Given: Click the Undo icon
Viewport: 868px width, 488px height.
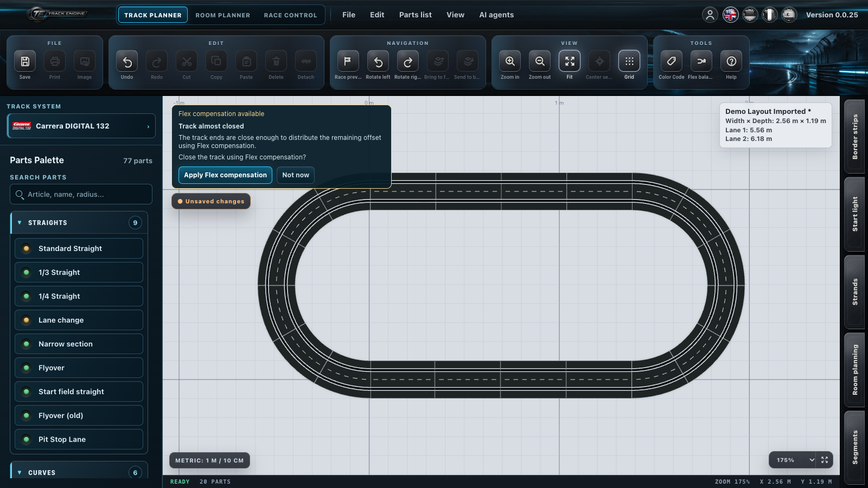Looking at the screenshot, I should [127, 61].
